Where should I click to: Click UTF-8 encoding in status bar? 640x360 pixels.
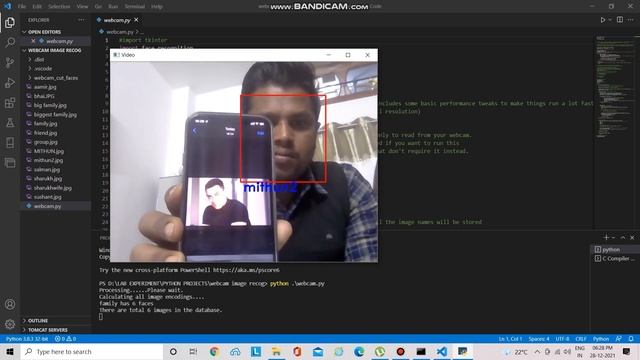562,339
